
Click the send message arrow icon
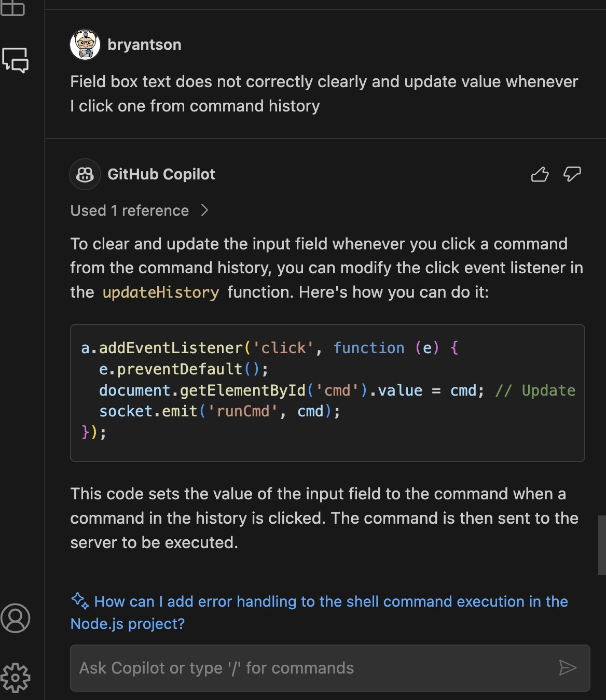tap(568, 668)
